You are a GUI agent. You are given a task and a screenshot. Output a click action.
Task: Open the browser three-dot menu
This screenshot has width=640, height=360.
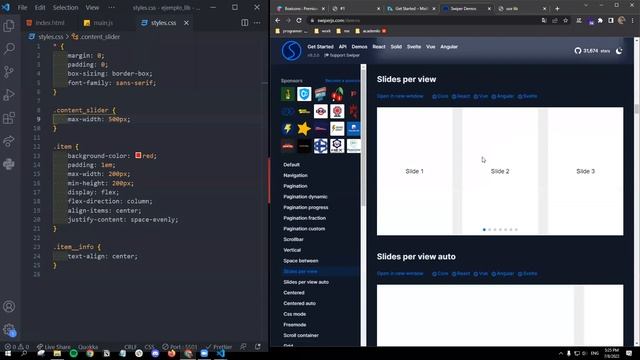pos(633,20)
